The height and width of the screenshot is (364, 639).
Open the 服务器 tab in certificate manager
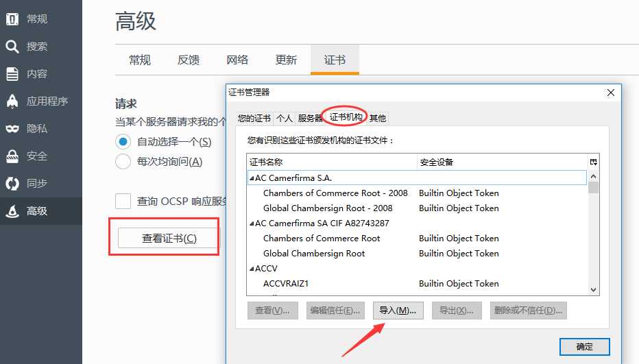tap(310, 118)
